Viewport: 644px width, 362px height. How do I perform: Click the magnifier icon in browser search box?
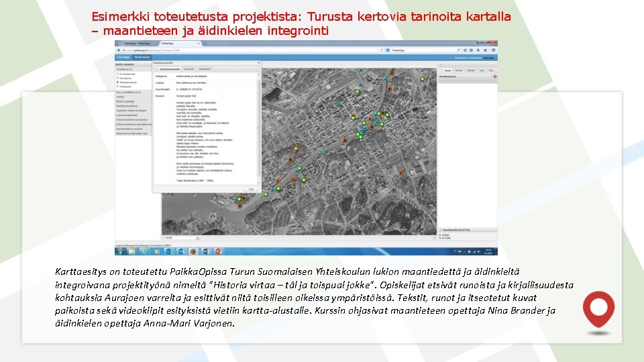tap(458, 50)
